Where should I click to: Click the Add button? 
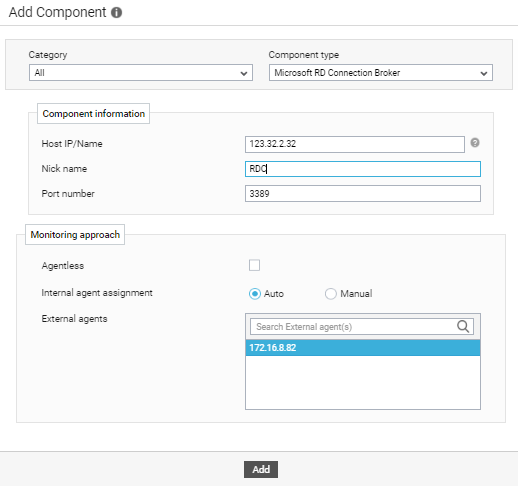261,469
